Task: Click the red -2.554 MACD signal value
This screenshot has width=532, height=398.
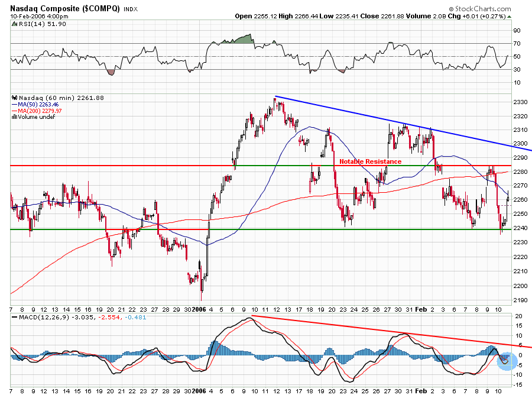Action: (109, 318)
